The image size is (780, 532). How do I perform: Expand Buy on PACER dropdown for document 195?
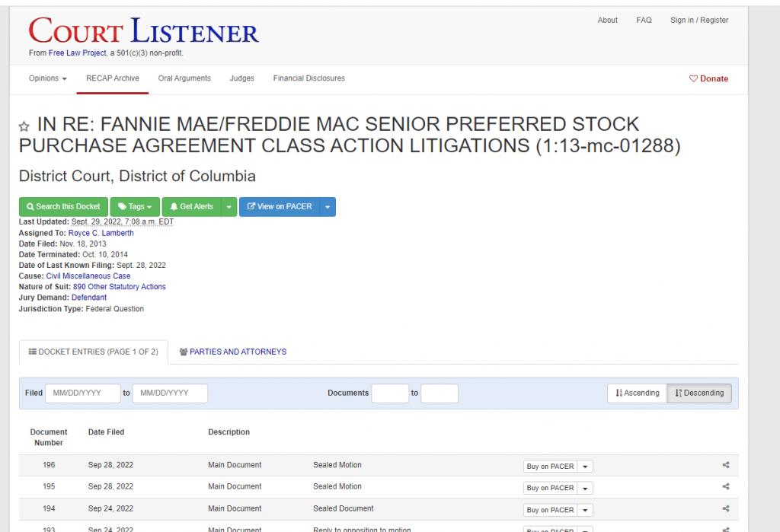tap(585, 489)
